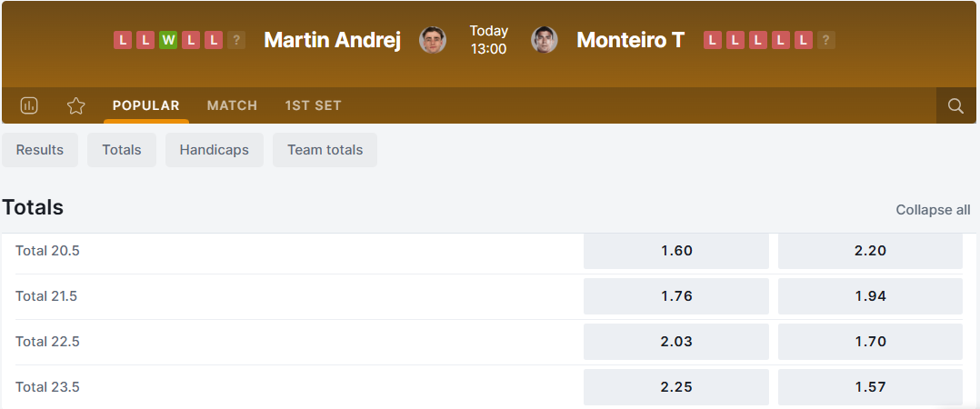
Task: Select the Results filter chip
Action: click(x=40, y=150)
